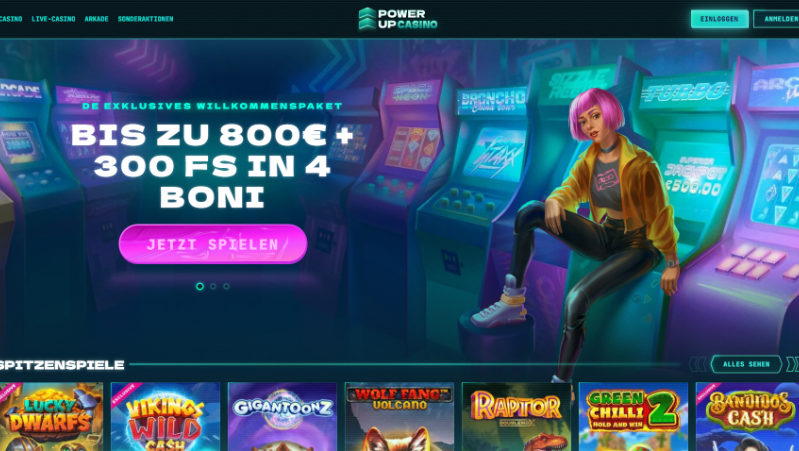The image size is (799, 451).
Task: Go to previous games with left carousel arrows
Action: pyautogui.click(x=698, y=364)
